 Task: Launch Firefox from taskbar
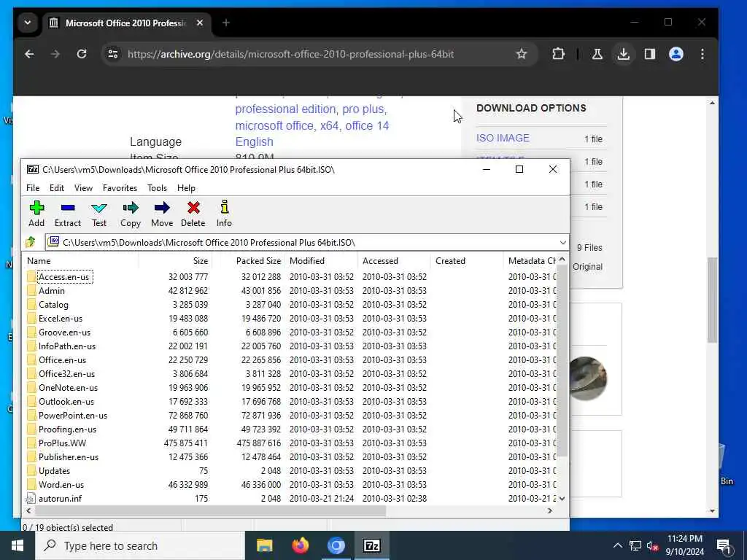click(x=300, y=545)
